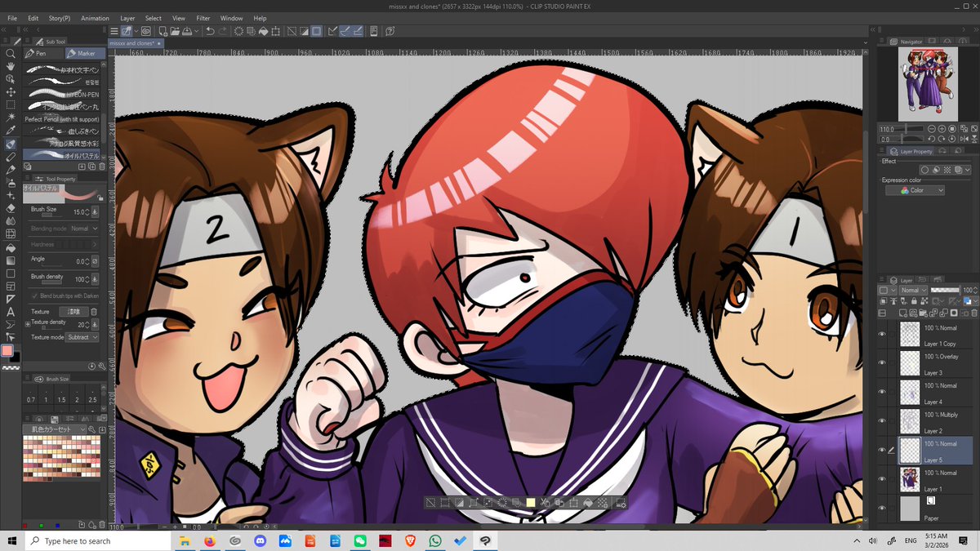Select the Zoom magnifier tool
Screen dimensions: 980x551
[x=11, y=54]
